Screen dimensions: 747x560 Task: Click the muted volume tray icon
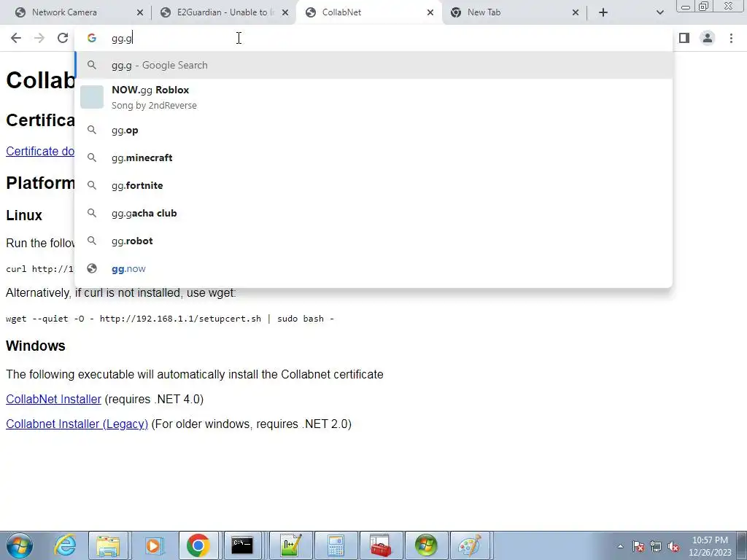[673, 547]
